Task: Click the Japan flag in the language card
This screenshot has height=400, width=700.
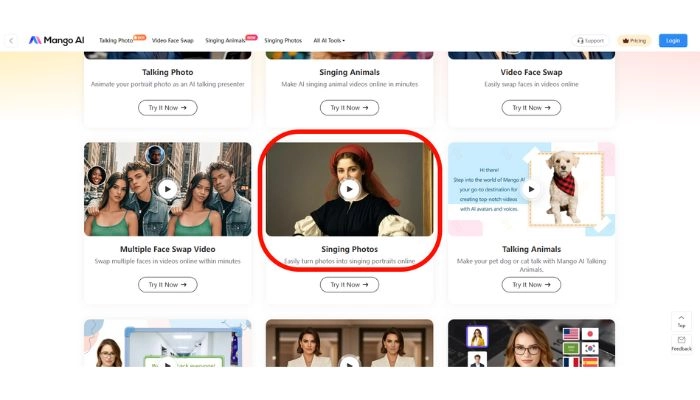Action: [590, 333]
